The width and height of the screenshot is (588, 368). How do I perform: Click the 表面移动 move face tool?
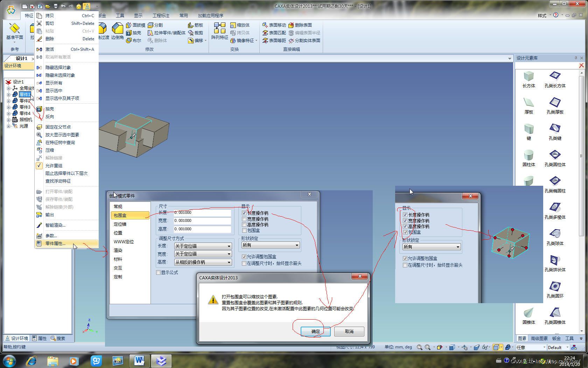pos(265,25)
